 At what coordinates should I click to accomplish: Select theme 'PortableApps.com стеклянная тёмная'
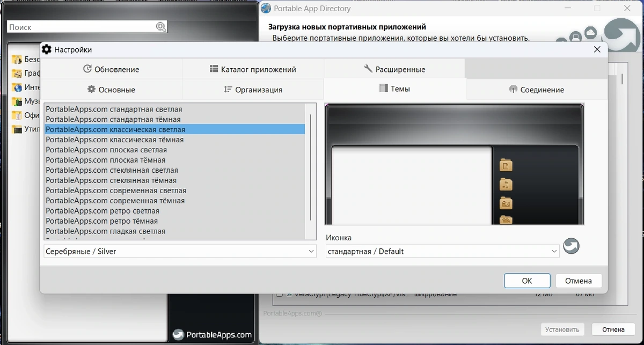pos(174,180)
